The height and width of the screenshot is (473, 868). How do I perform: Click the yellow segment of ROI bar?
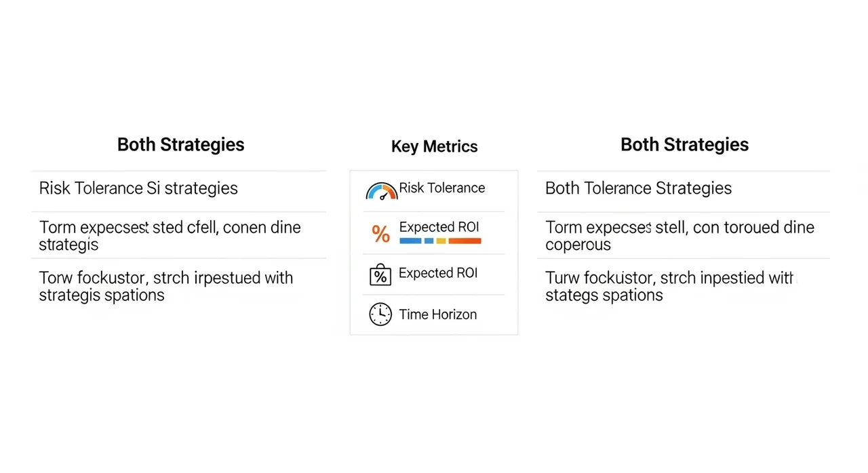point(441,241)
